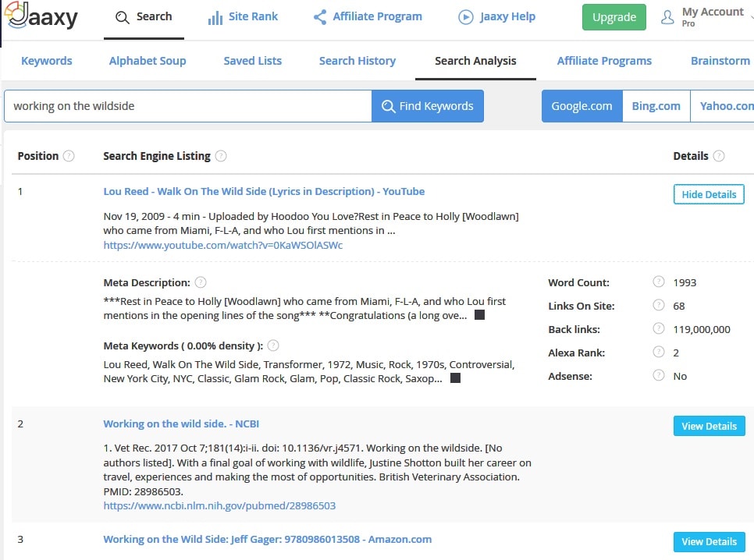This screenshot has height=560, width=754.
Task: Click the help icon beside Meta Description
Action: [201, 282]
